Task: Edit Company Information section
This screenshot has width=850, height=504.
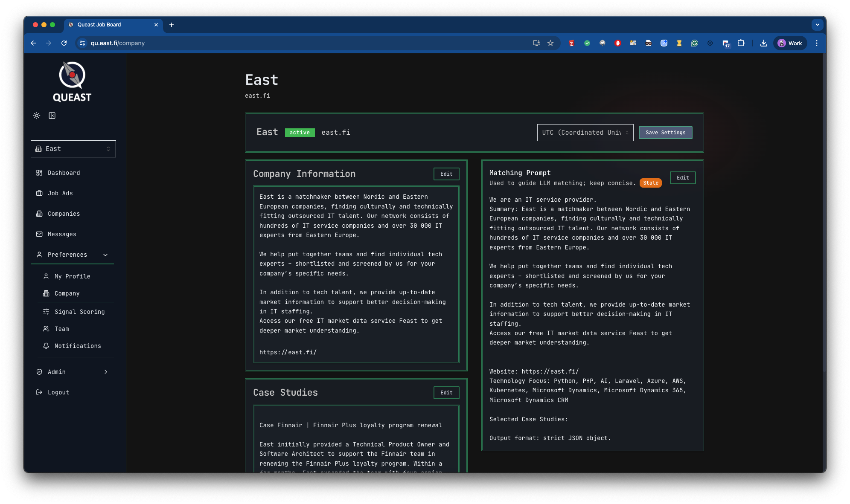Action: tap(446, 174)
